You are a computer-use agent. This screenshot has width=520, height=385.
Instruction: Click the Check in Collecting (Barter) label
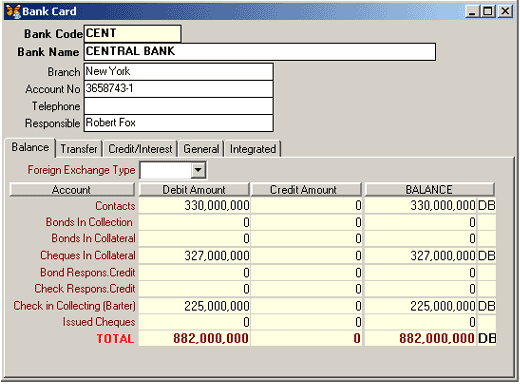click(75, 306)
